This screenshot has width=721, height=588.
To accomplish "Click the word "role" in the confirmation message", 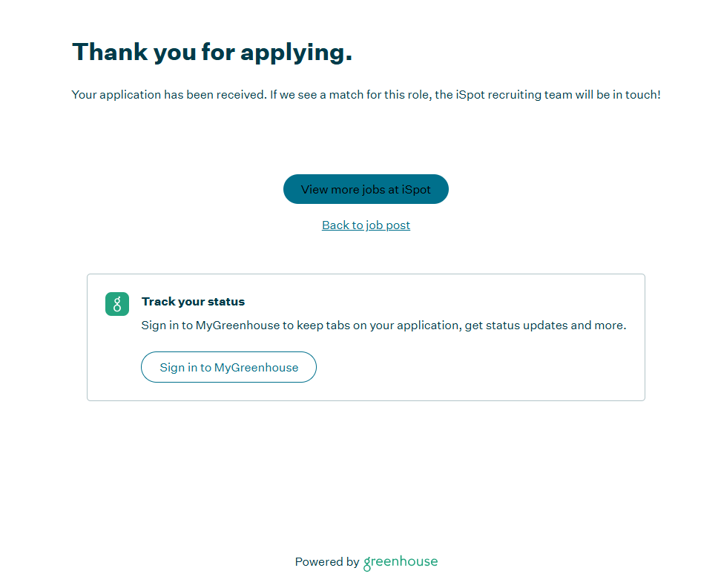I will point(420,95).
